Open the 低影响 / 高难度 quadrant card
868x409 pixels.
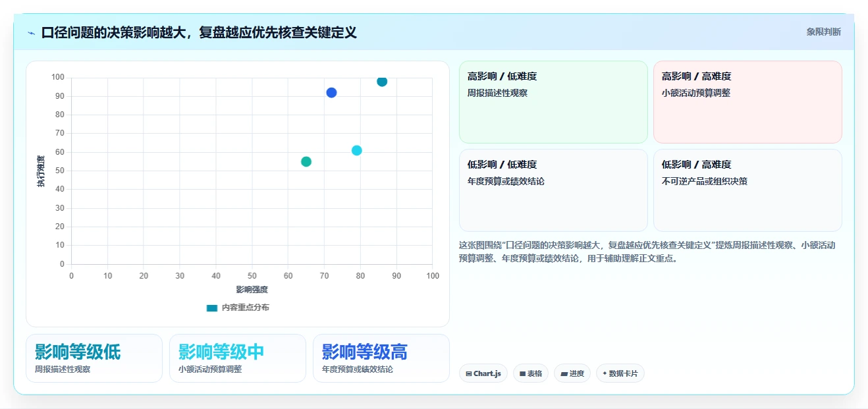click(747, 190)
